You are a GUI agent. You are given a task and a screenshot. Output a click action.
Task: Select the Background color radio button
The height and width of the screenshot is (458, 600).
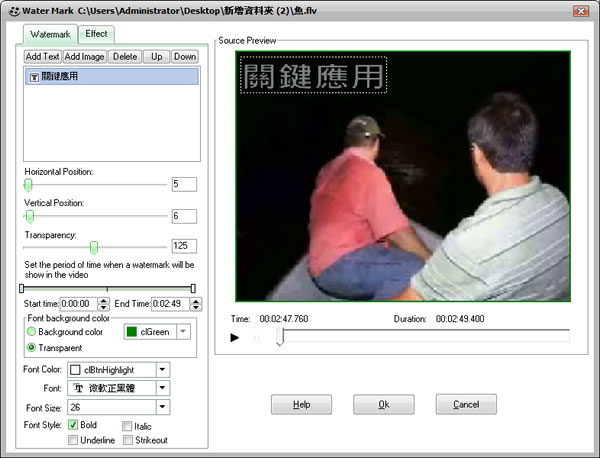(x=31, y=331)
